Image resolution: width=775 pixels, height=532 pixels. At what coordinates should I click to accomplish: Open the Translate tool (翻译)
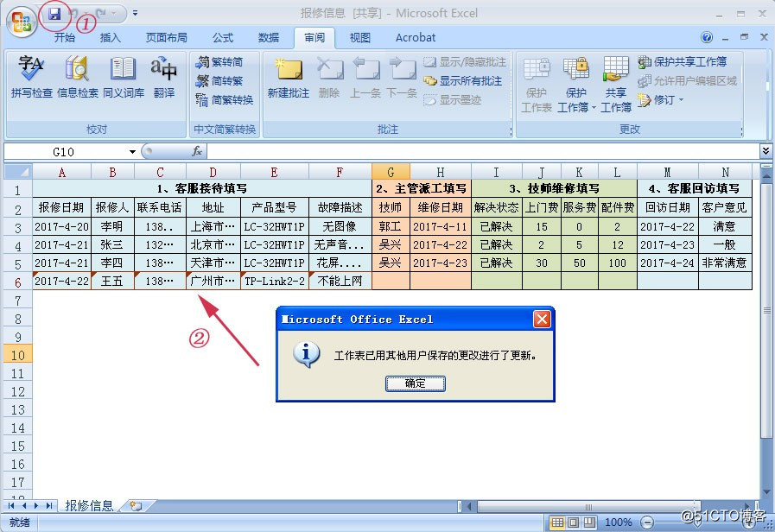[x=164, y=77]
